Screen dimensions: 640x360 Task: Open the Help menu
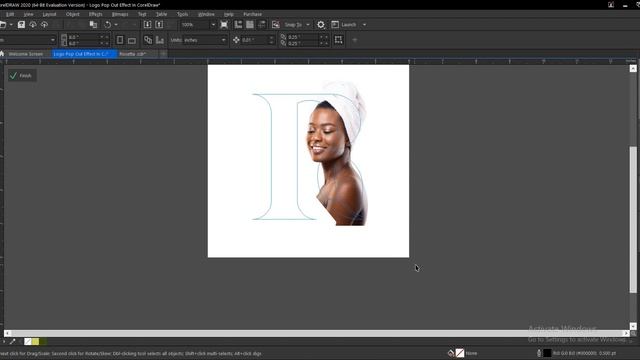coord(229,14)
